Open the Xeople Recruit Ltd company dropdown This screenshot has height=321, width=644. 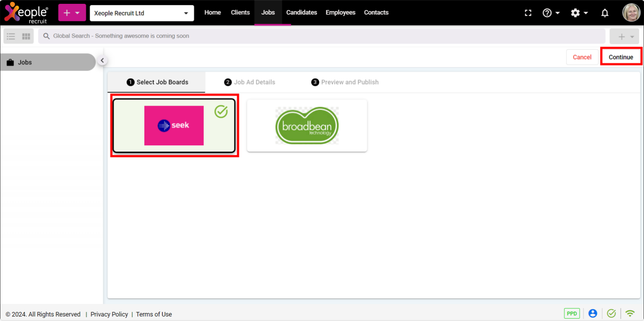[142, 13]
